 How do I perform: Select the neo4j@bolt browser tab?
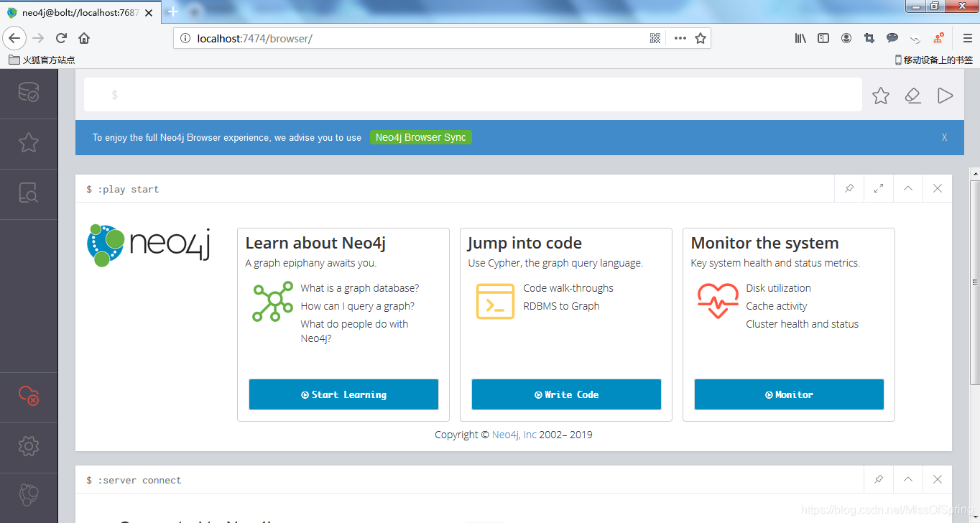click(81, 12)
